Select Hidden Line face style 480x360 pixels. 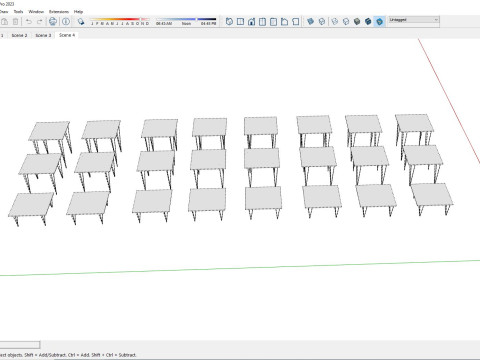coord(346,22)
